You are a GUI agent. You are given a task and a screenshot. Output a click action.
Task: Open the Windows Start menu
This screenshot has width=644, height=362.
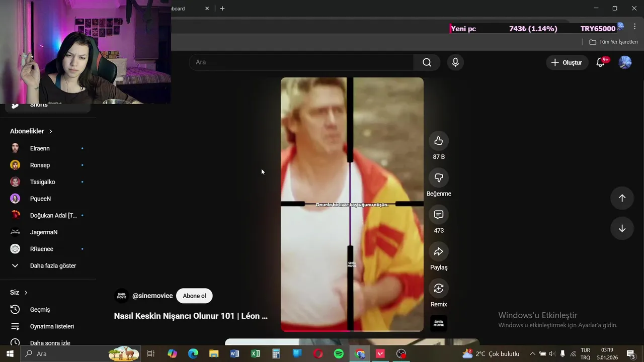pyautogui.click(x=10, y=354)
